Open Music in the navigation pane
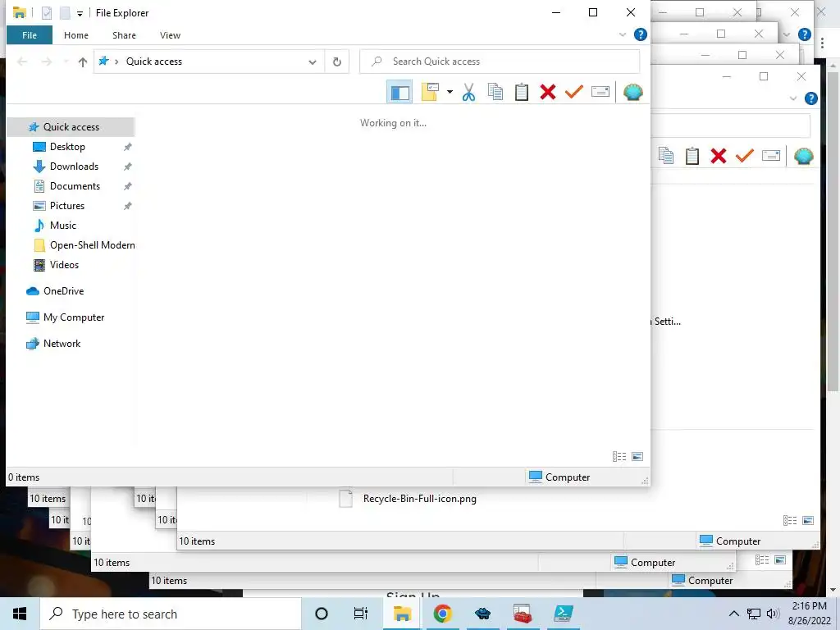 (62, 226)
